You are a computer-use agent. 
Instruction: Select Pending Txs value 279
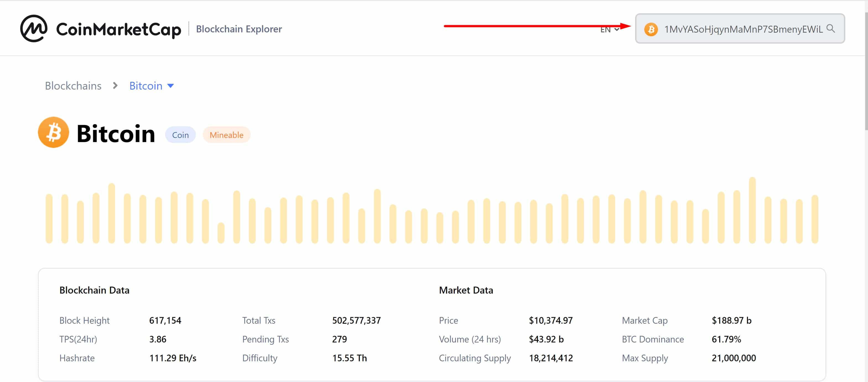click(x=339, y=339)
